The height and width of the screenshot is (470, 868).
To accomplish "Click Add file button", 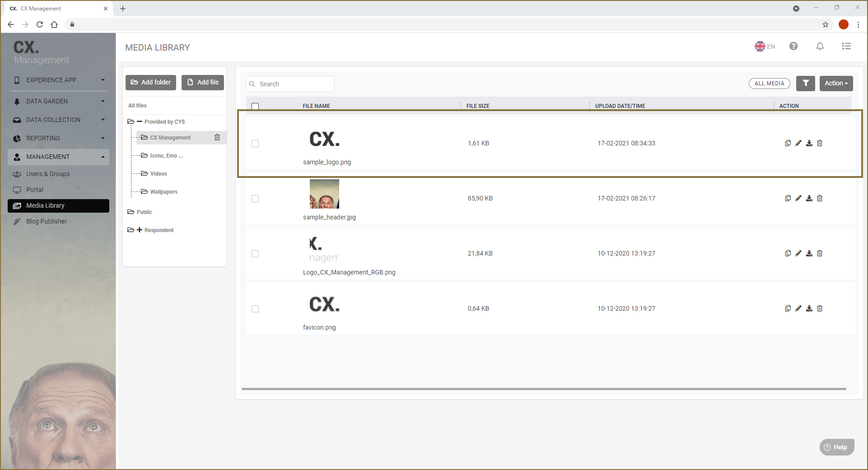I will (203, 82).
